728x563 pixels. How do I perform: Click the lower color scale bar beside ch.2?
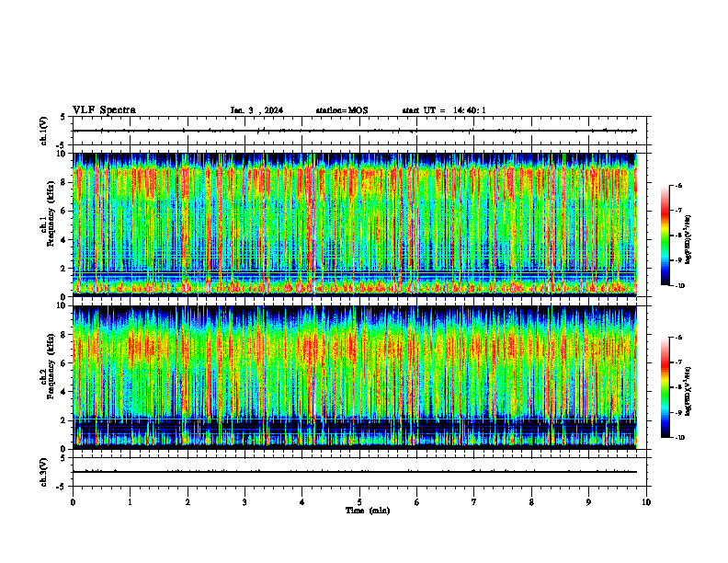(665, 387)
